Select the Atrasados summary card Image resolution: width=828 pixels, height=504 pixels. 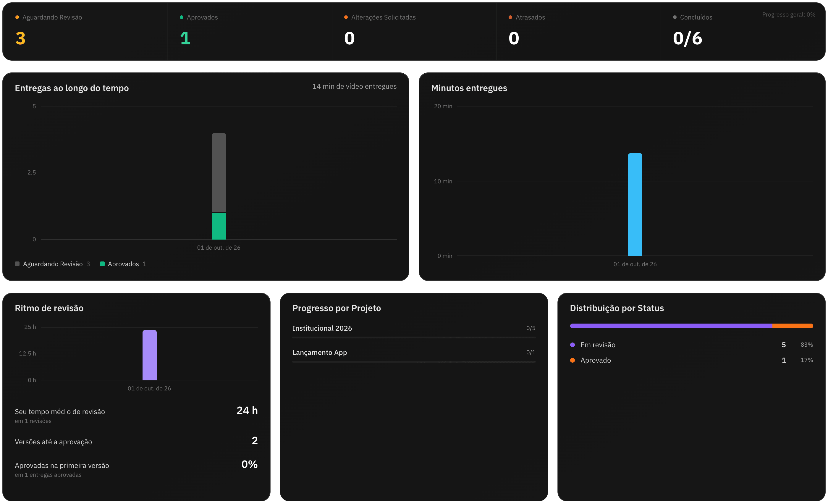pos(579,32)
